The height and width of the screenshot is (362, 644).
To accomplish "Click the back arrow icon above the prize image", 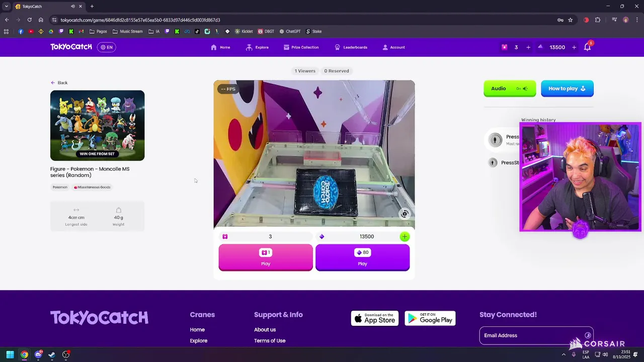I will pyautogui.click(x=53, y=82).
